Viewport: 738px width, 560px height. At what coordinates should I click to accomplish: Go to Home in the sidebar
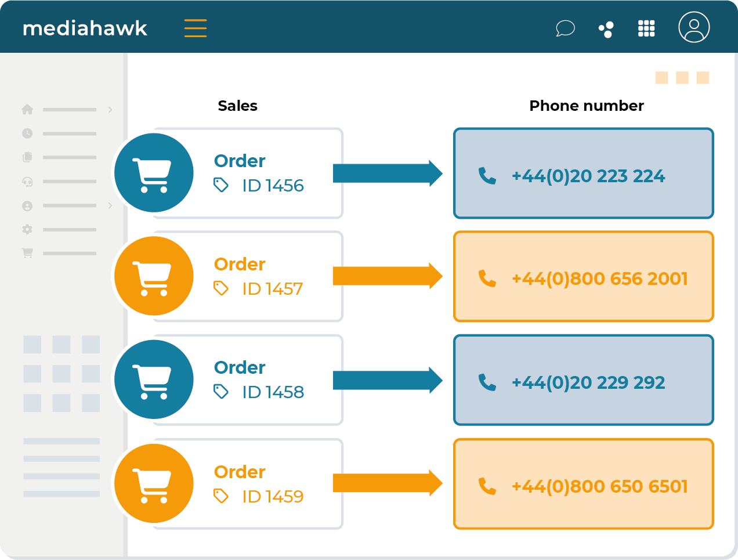(x=27, y=109)
